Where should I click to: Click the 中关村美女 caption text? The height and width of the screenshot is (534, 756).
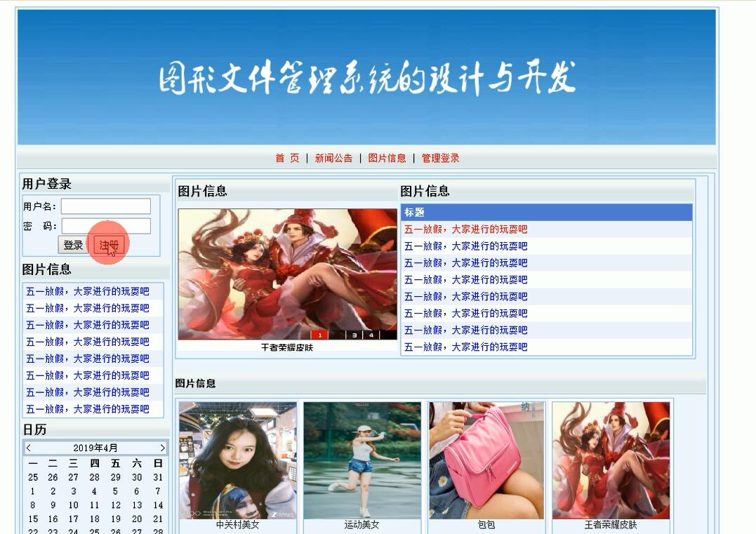pos(238,524)
